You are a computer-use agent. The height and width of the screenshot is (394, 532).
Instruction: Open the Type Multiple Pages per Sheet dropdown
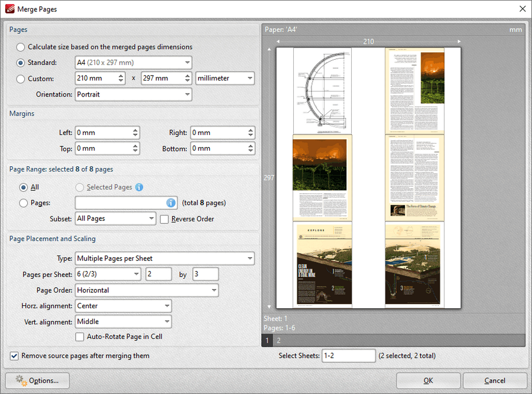pyautogui.click(x=164, y=259)
